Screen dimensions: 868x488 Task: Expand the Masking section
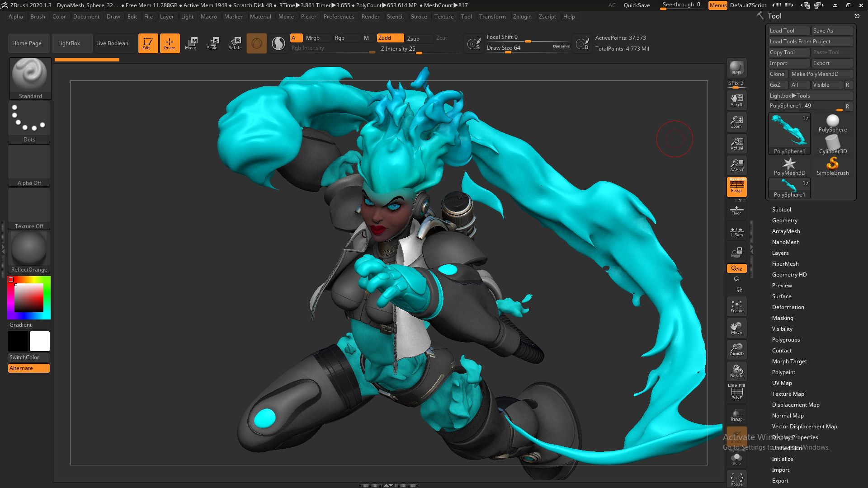[782, 318]
